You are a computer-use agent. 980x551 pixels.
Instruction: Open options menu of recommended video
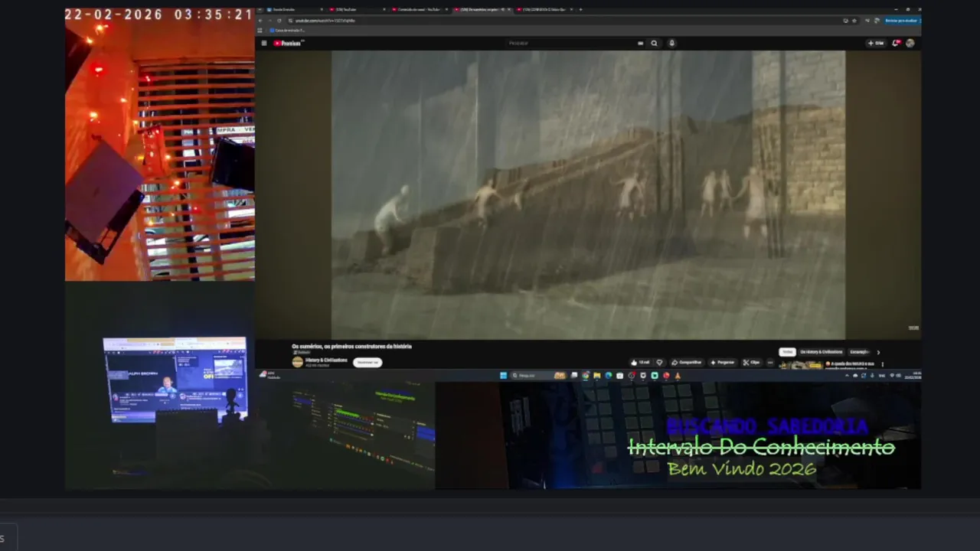click(882, 364)
